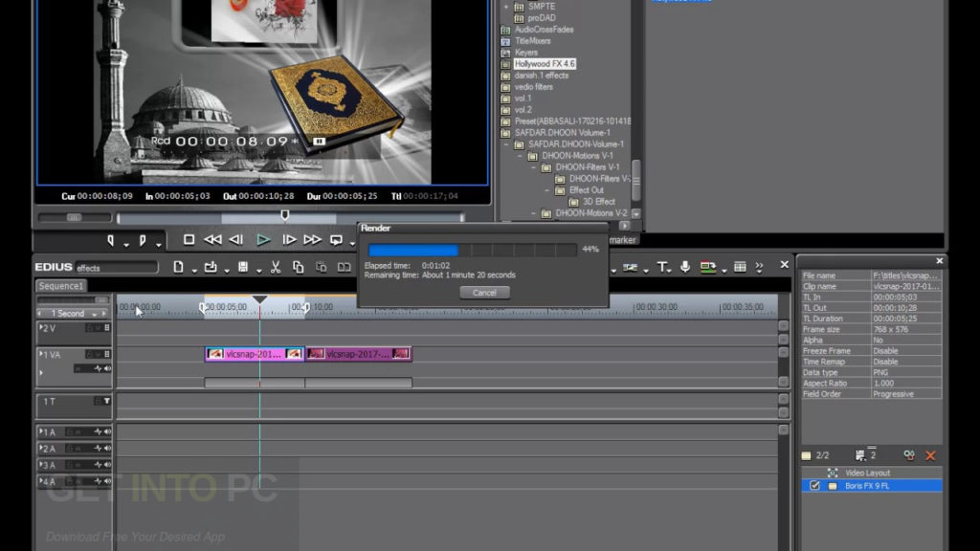Click the Stop playback button
The height and width of the screenshot is (551, 980).
189,239
